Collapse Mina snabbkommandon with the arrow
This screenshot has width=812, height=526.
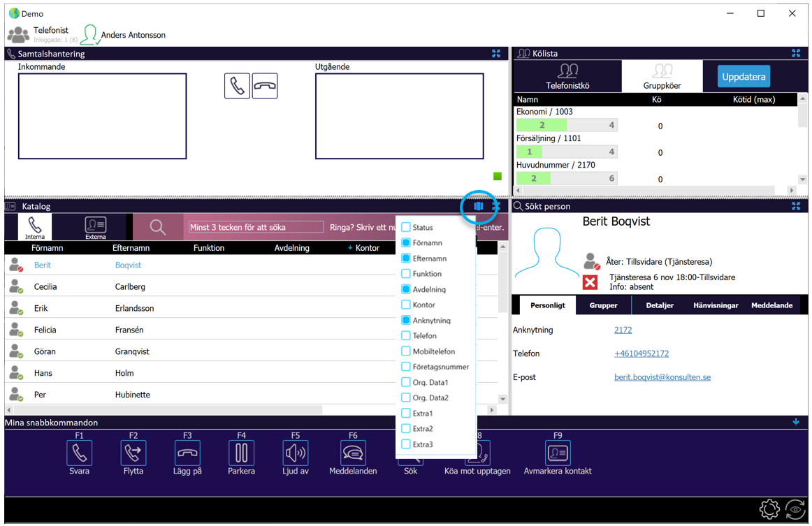796,422
